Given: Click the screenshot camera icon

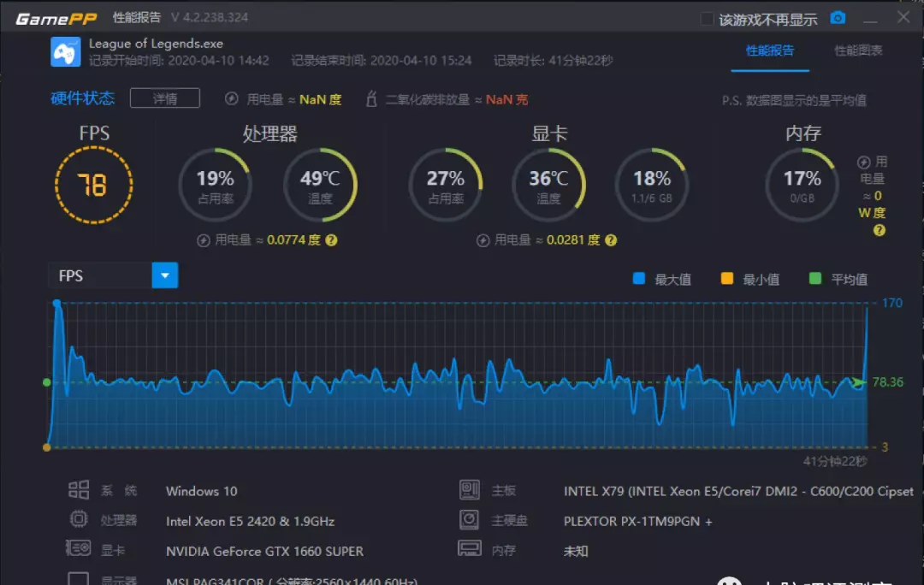Looking at the screenshot, I should point(838,18).
